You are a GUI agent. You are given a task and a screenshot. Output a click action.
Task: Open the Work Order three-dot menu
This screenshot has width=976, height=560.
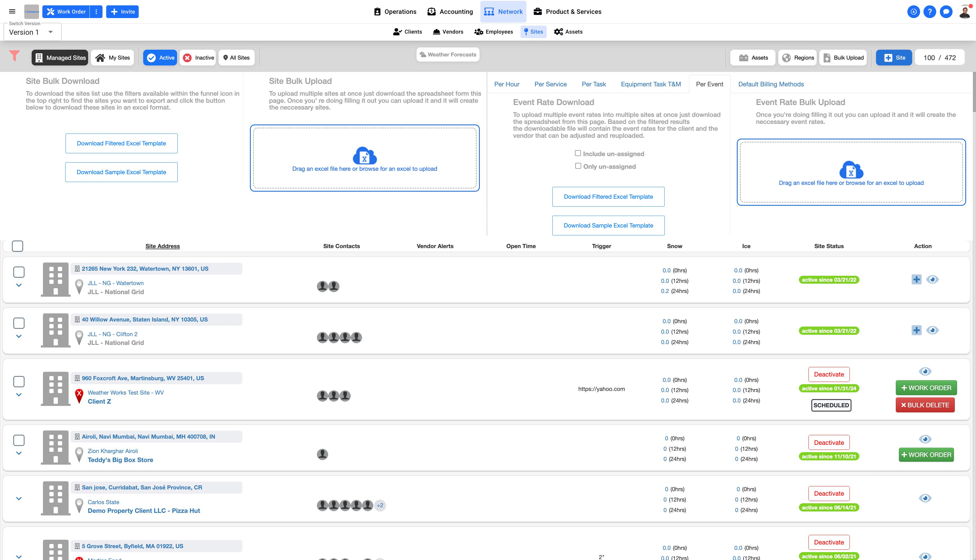coord(96,12)
